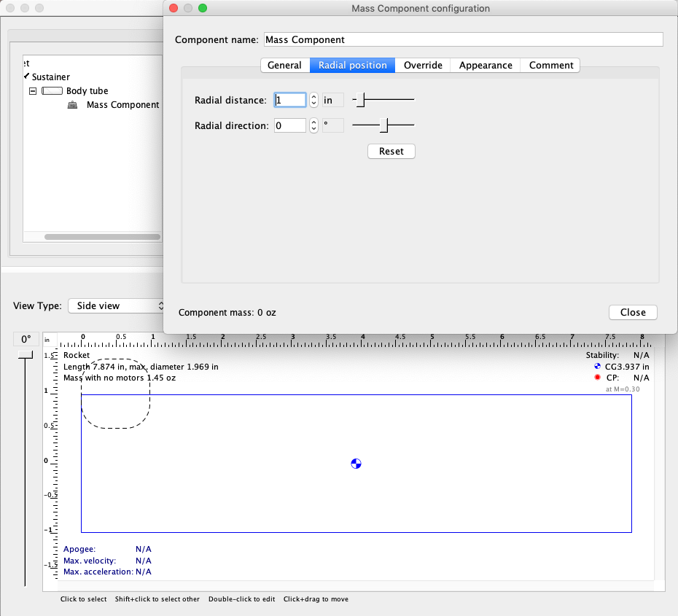The height and width of the screenshot is (616, 678).
Task: Open the radial direction degree unit selector
Action: point(332,125)
